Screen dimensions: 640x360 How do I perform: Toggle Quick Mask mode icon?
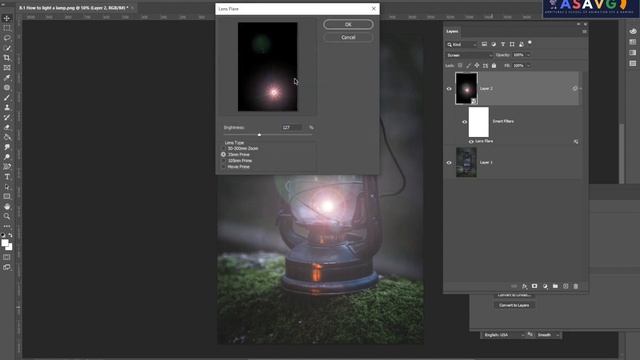click(x=7, y=257)
